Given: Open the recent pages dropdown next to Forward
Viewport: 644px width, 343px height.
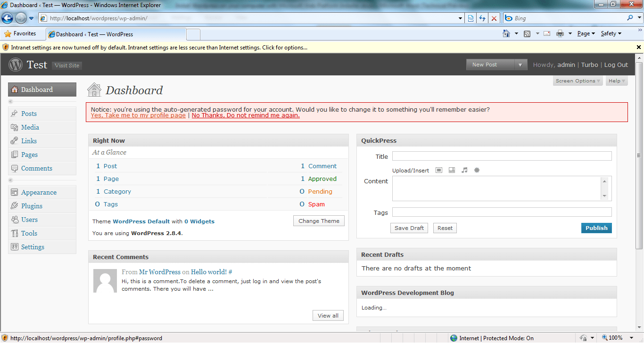Looking at the screenshot, I should 31,18.
